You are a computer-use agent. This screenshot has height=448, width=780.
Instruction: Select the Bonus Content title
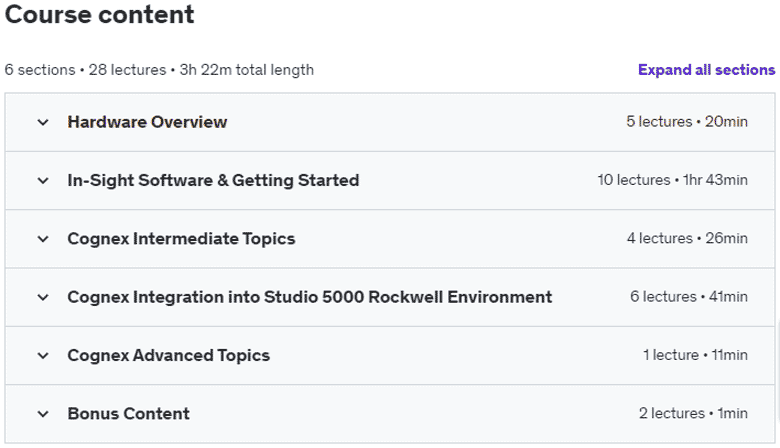(x=128, y=414)
